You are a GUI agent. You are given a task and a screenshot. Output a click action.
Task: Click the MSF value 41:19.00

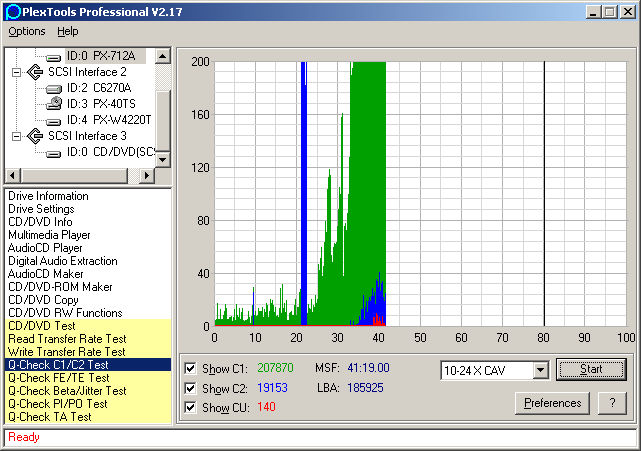368,368
